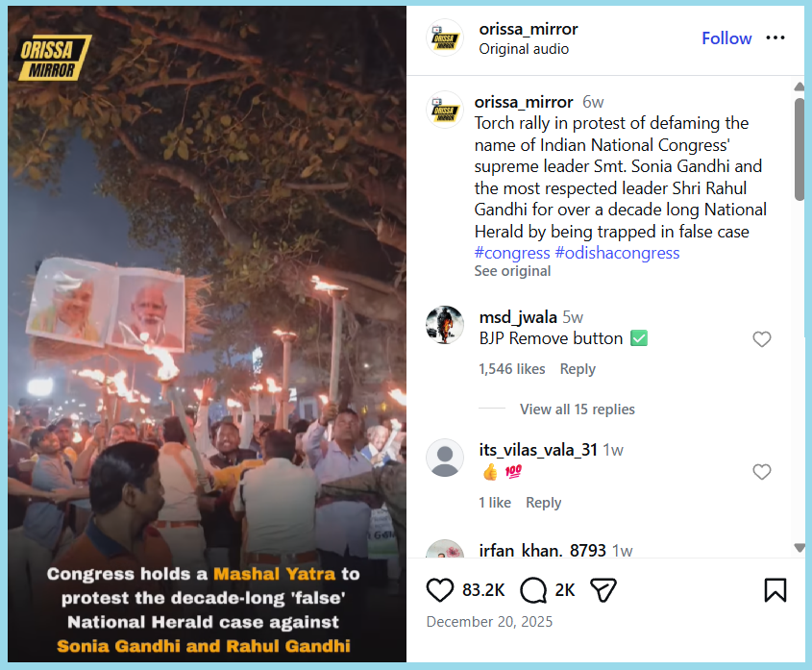
Task: Open the #odishacongress hashtag
Action: pyautogui.click(x=617, y=253)
